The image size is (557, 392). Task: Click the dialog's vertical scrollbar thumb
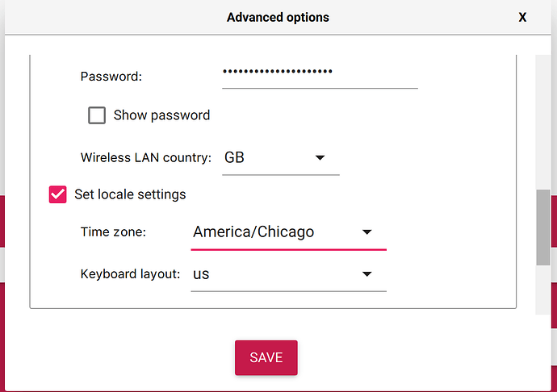coord(543,227)
